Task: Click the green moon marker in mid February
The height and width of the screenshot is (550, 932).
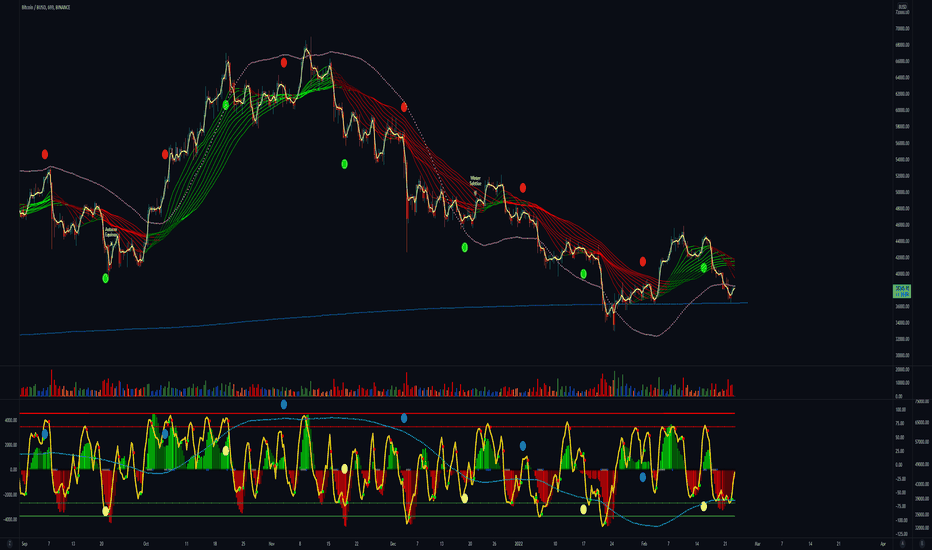Action: (704, 268)
